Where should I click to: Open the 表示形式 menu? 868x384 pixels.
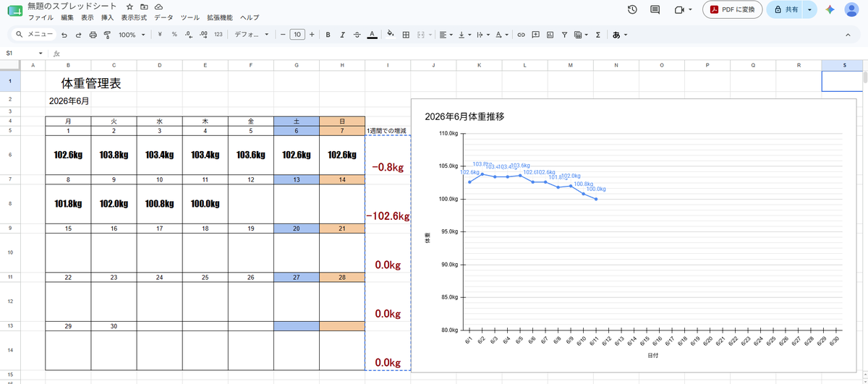click(135, 17)
